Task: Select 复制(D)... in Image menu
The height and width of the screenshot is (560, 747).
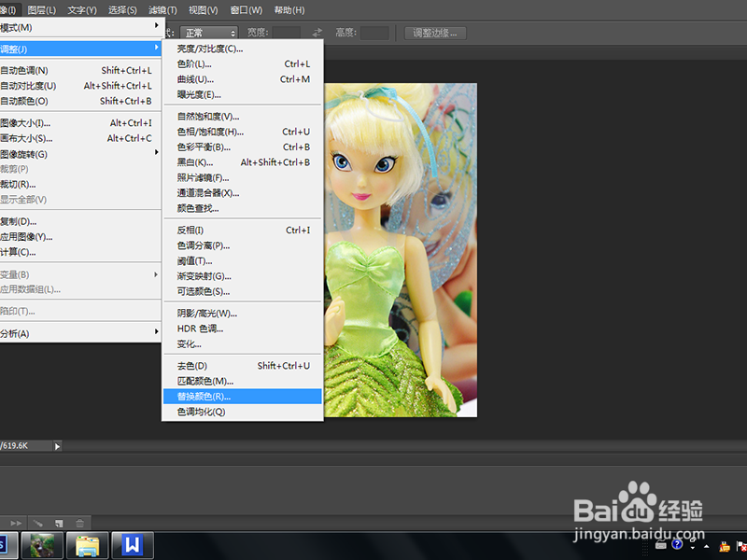Action: 80,221
